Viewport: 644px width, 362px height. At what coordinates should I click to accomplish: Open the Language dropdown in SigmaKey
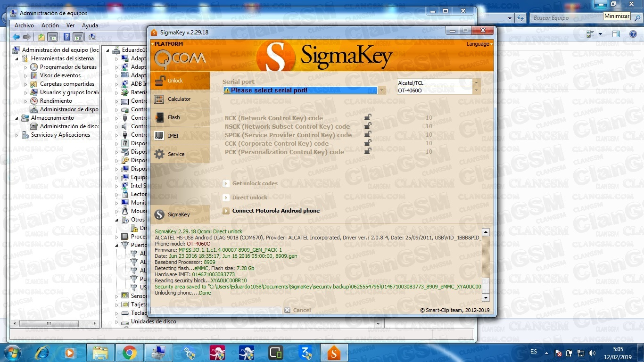479,44
